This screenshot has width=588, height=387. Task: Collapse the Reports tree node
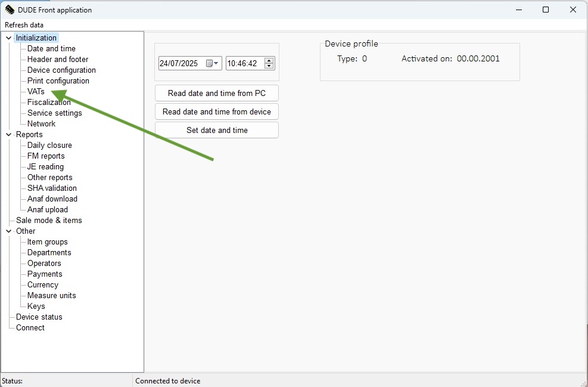click(x=8, y=134)
